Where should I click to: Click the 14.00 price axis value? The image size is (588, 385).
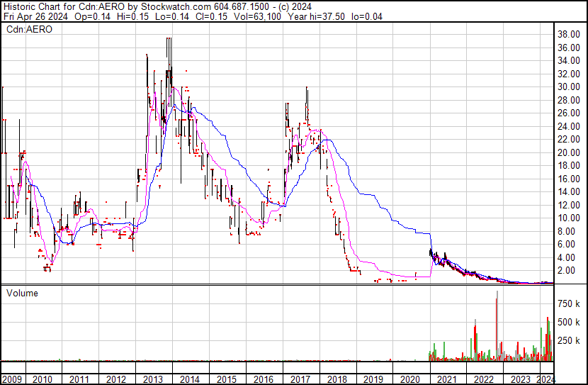[568, 192]
